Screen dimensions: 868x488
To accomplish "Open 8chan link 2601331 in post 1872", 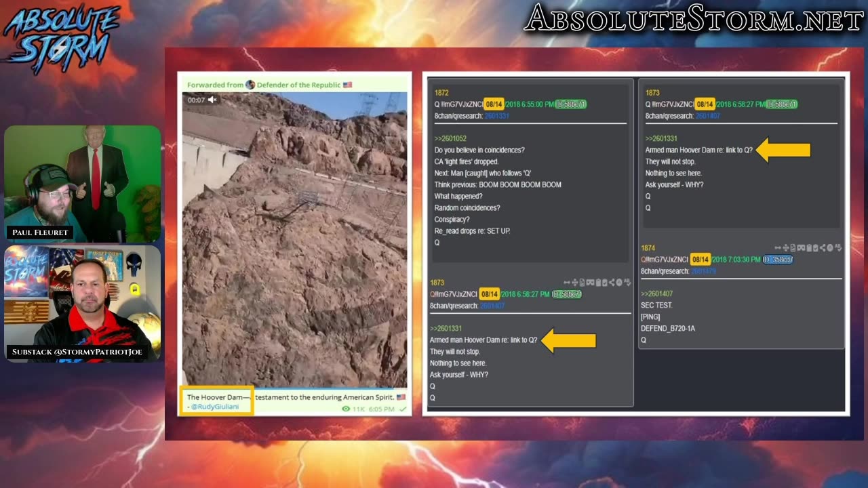I will (496, 116).
